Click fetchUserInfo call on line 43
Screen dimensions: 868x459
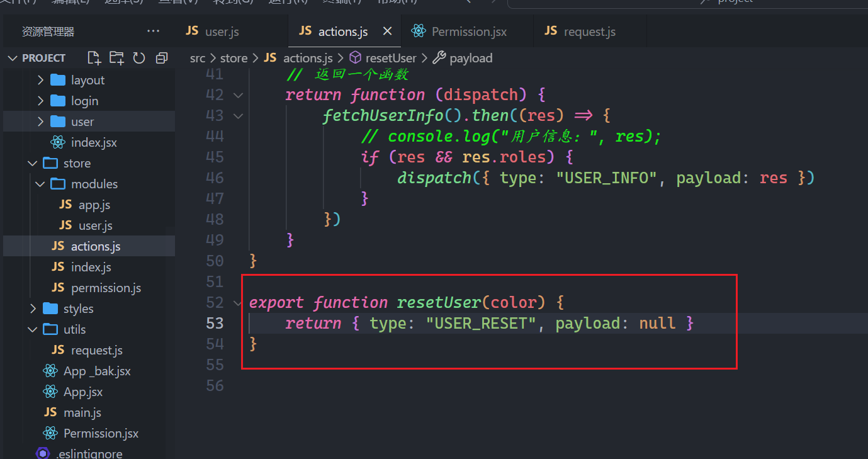[x=383, y=116]
